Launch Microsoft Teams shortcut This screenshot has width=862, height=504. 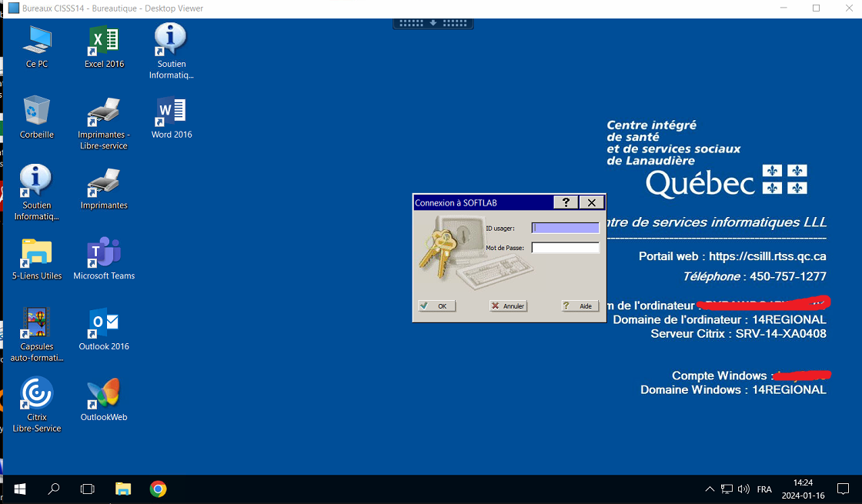click(104, 259)
